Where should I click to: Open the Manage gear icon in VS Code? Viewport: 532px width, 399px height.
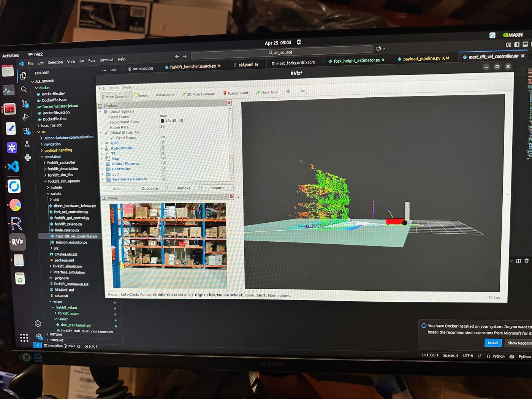click(39, 336)
